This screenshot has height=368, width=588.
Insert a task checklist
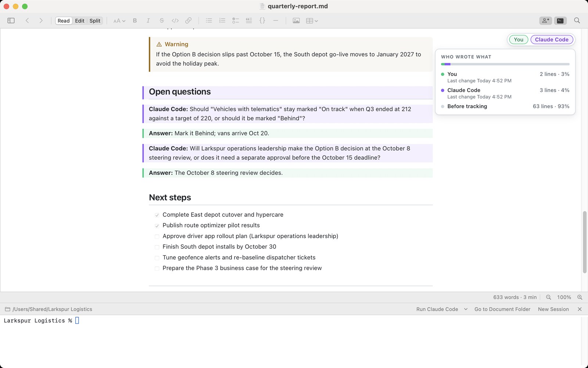point(236,21)
